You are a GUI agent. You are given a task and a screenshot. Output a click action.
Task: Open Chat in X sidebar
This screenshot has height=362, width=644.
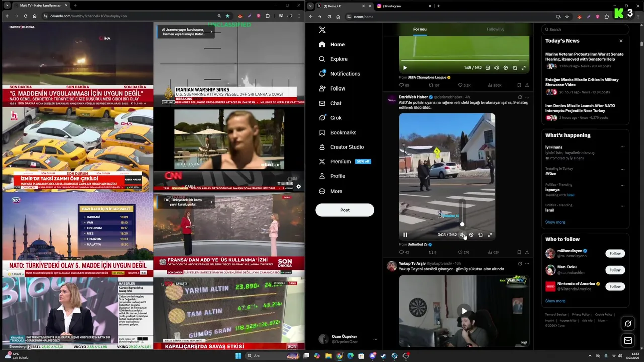point(330,103)
